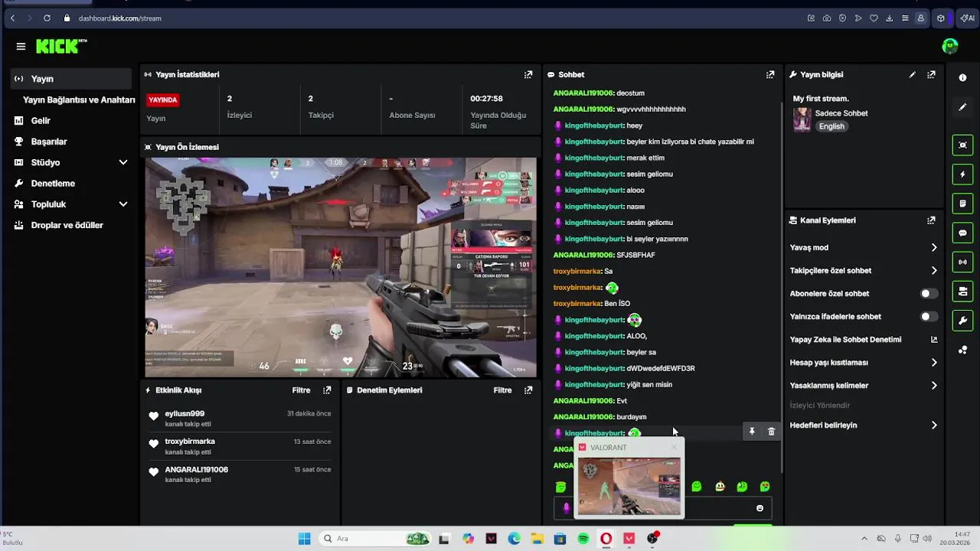The height and width of the screenshot is (551, 980).
Task: Click the Opera browser taskbar icon
Action: pos(606,539)
